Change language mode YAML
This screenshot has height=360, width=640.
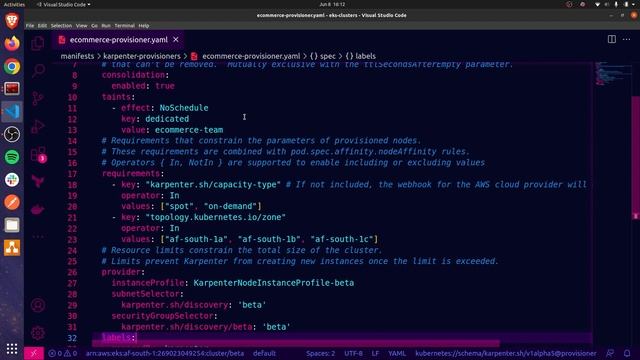click(397, 353)
